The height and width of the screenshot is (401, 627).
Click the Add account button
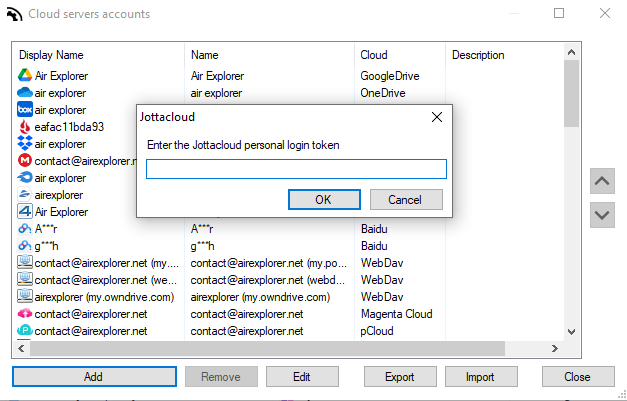[x=94, y=377]
